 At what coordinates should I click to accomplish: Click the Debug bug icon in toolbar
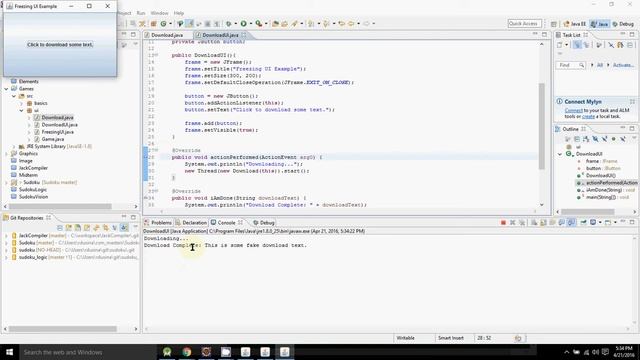[x=229, y=24]
